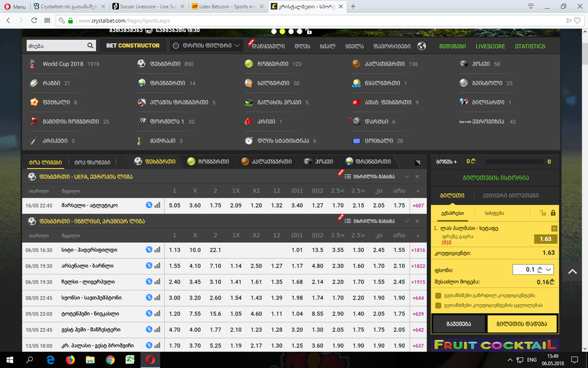Viewport: 588px width, 368px height.
Task: Open statistics chart icon for ჩელსი - ლივერპული
Action: pyautogui.click(x=157, y=281)
